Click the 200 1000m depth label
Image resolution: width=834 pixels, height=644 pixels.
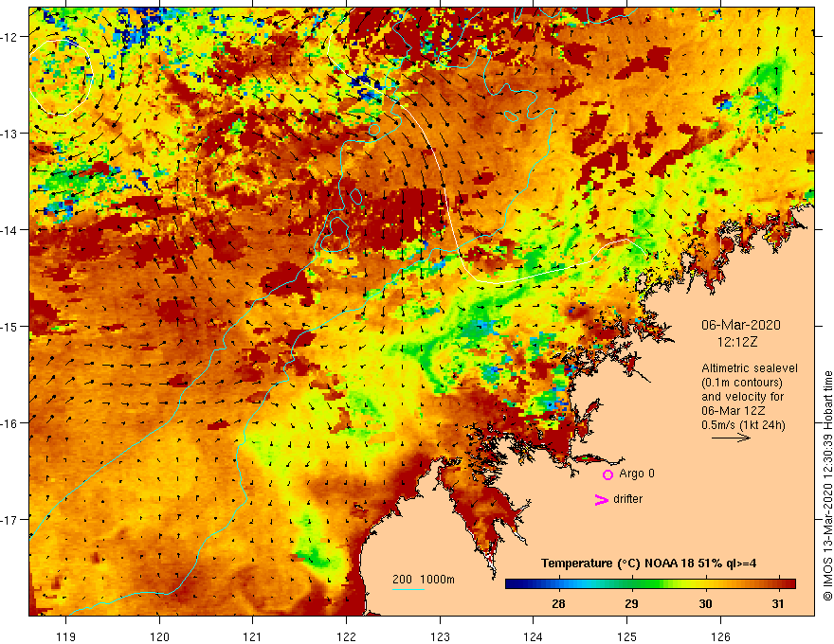click(x=424, y=580)
